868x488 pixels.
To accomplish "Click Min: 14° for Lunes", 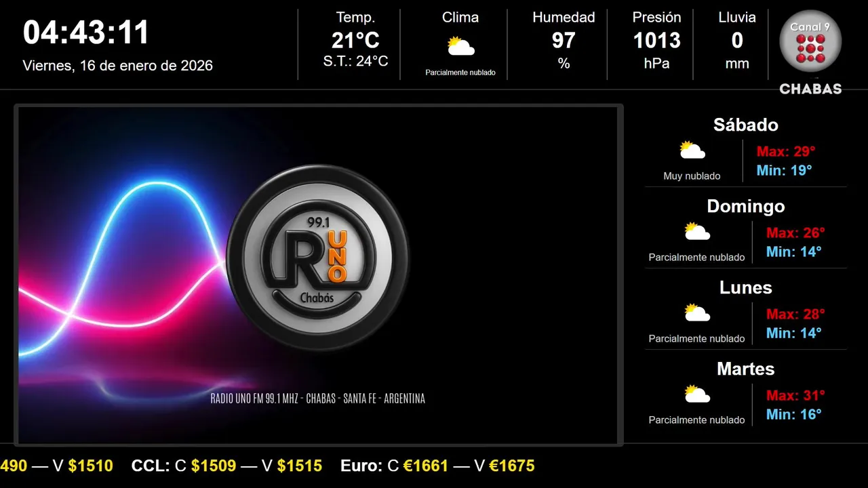I will click(x=793, y=333).
